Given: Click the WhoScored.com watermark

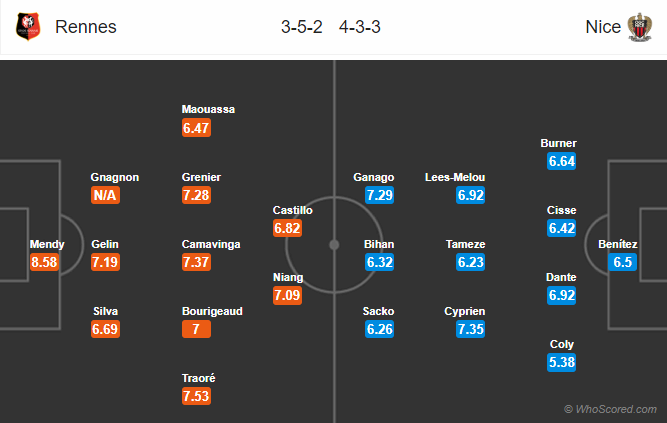Looking at the screenshot, I should tap(612, 409).
